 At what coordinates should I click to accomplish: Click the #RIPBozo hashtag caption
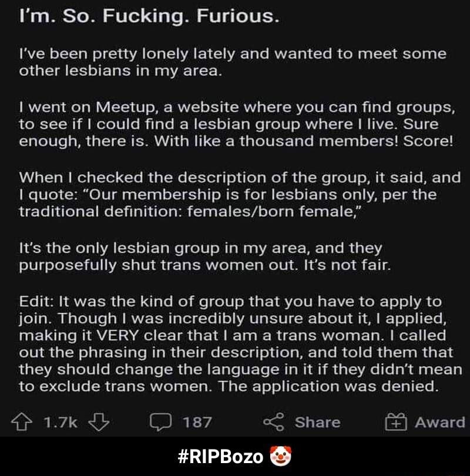tap(220, 456)
